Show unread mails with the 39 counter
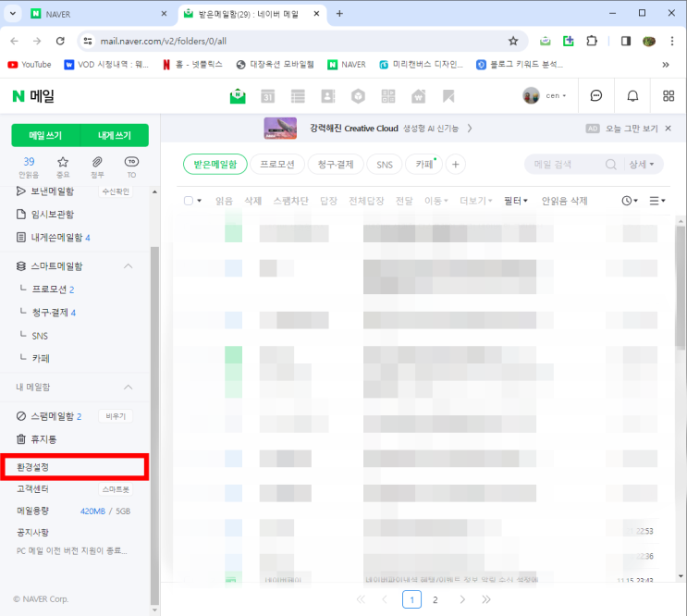 [29, 166]
